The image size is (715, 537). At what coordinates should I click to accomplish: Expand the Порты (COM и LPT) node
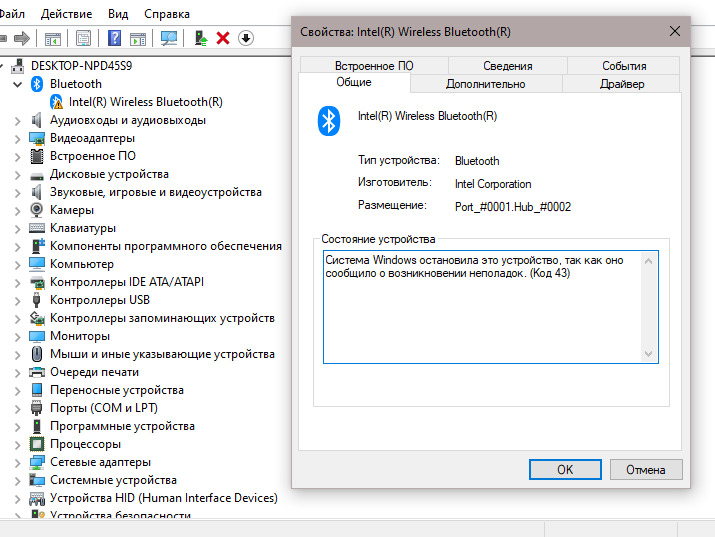[18, 409]
